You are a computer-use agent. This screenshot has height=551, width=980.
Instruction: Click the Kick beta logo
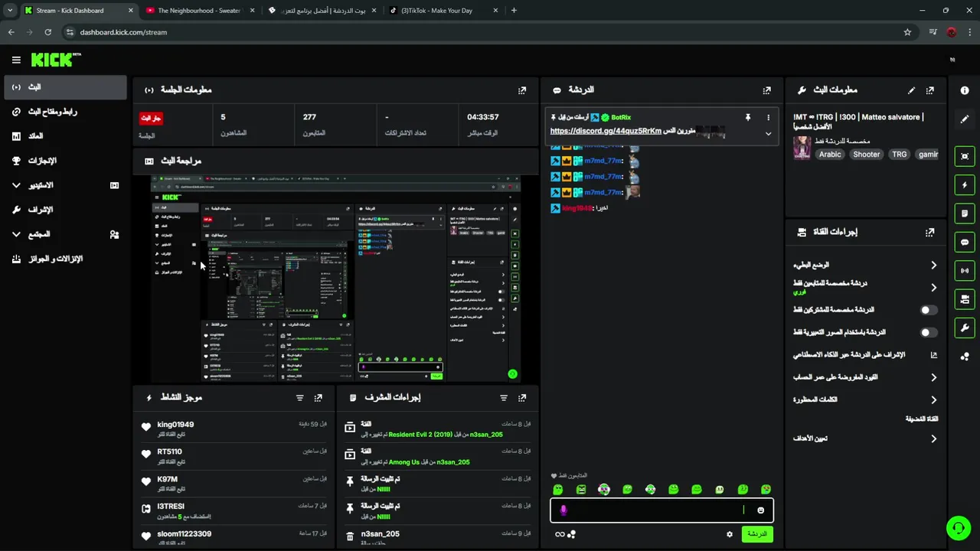pos(55,60)
